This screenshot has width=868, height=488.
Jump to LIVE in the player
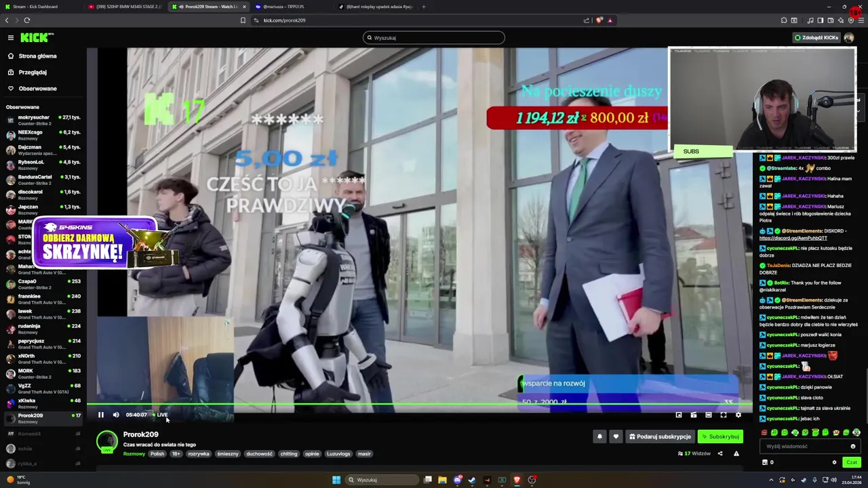161,415
